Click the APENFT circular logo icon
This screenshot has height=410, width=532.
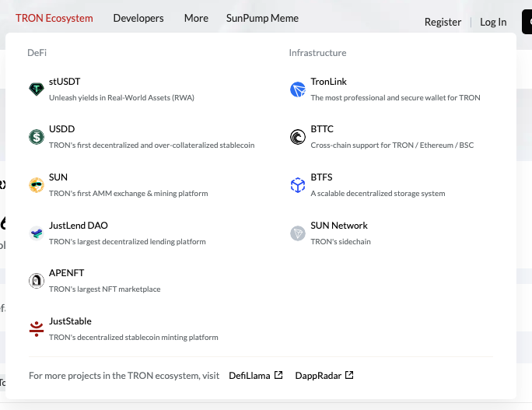pyautogui.click(x=37, y=281)
